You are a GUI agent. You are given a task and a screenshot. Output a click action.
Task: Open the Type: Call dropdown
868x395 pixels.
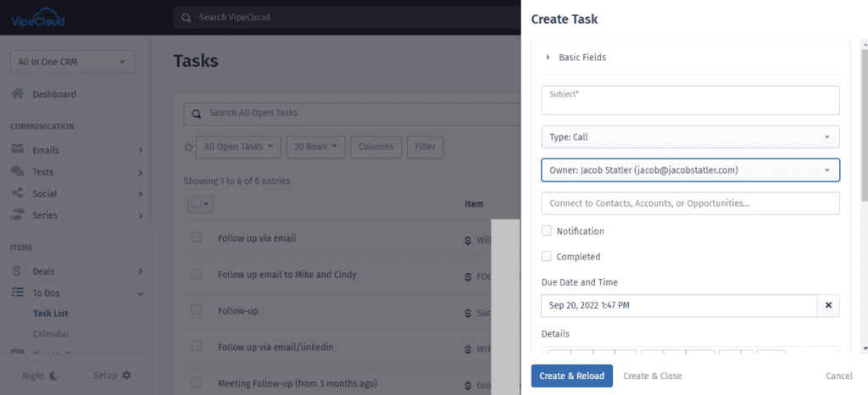point(690,136)
